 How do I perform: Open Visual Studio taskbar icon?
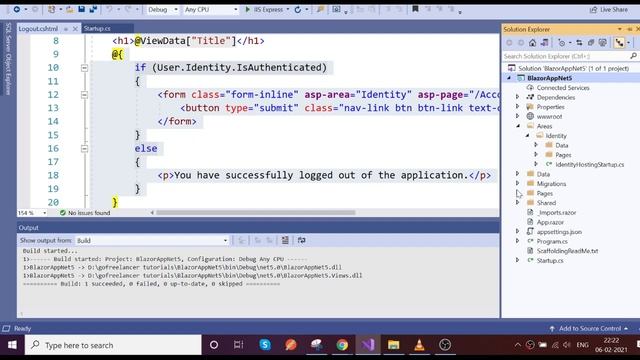[368, 345]
